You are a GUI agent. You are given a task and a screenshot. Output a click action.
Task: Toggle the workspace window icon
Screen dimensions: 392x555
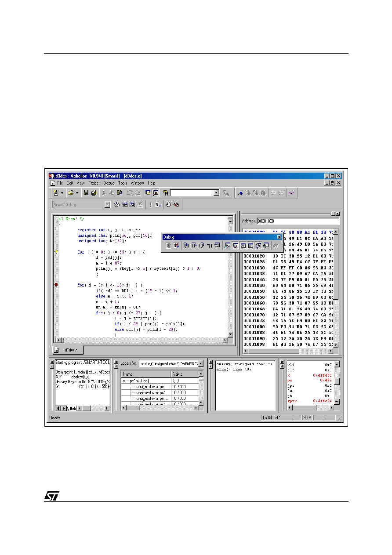click(148, 192)
